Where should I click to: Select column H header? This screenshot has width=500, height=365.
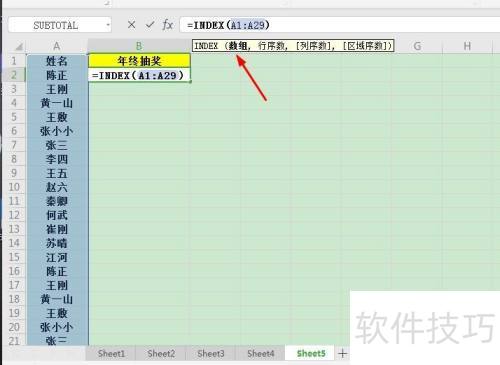[467, 46]
